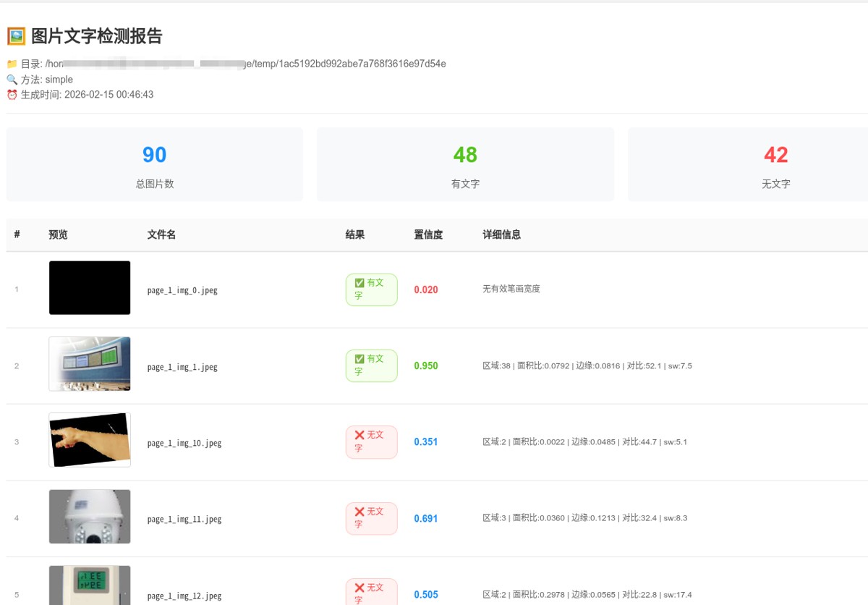
Task: Click the folder icon next to 目录
Action: (12, 64)
